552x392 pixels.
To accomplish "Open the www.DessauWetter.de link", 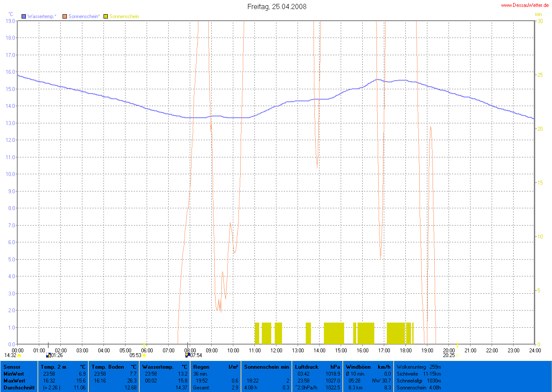I will 524,5.
